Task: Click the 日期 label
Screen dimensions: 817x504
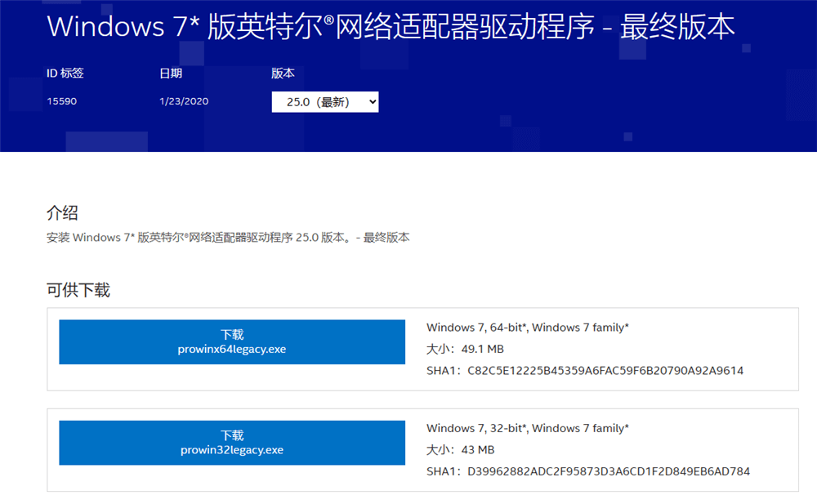Action: [173, 73]
